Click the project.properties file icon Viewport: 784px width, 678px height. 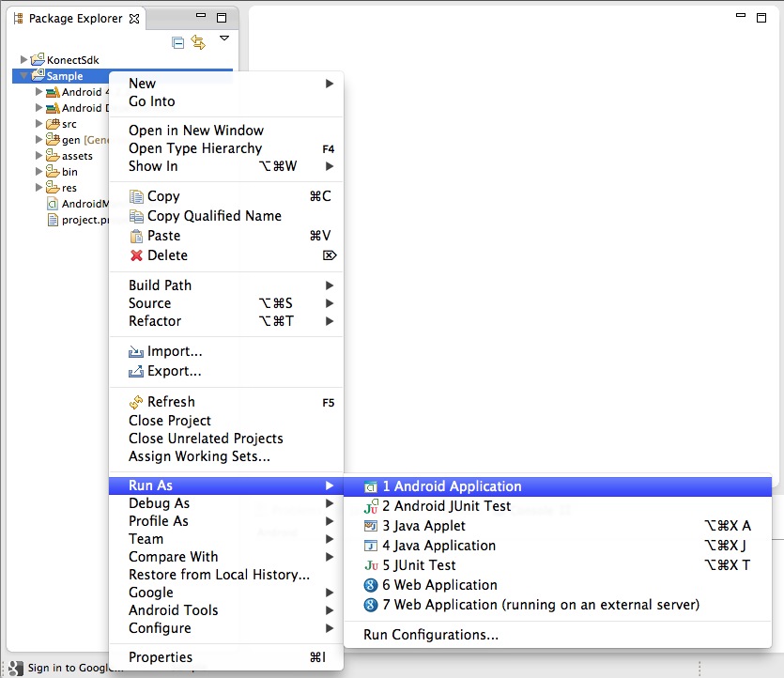point(52,220)
